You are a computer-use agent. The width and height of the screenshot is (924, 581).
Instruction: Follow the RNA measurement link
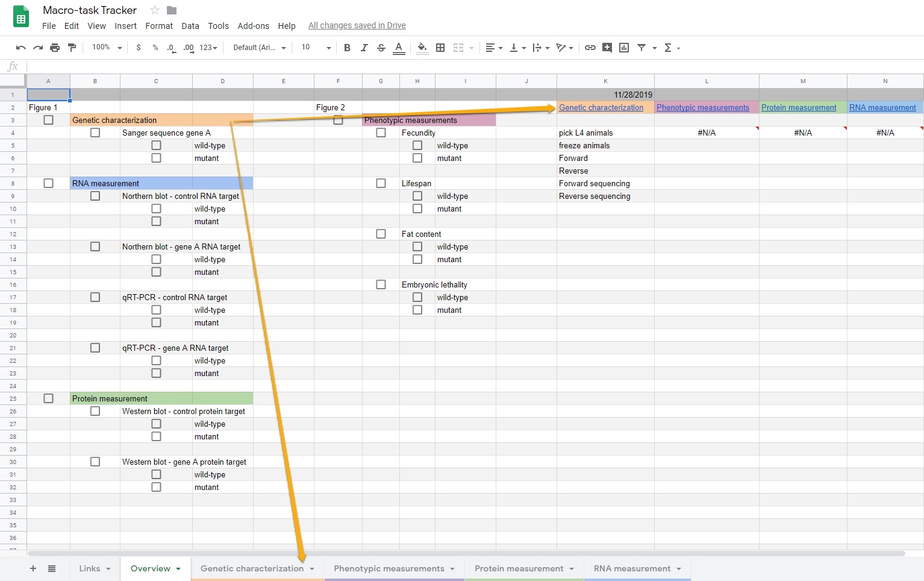click(882, 107)
